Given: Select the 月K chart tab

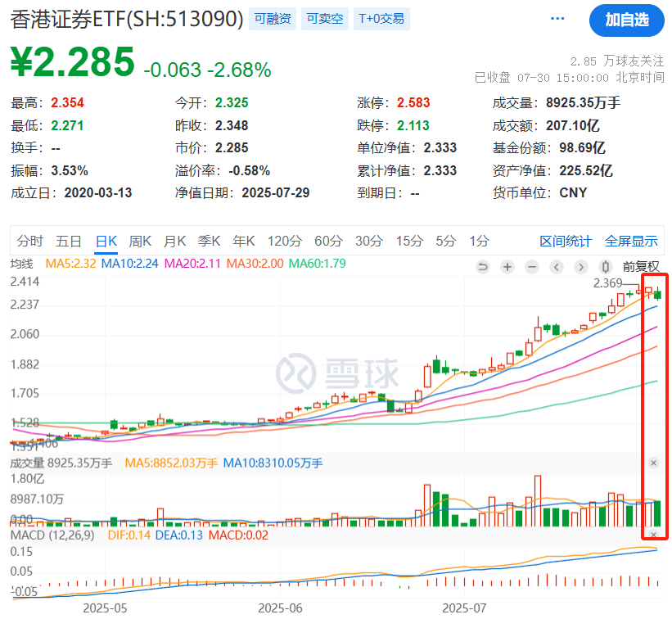Looking at the screenshot, I should (175, 242).
